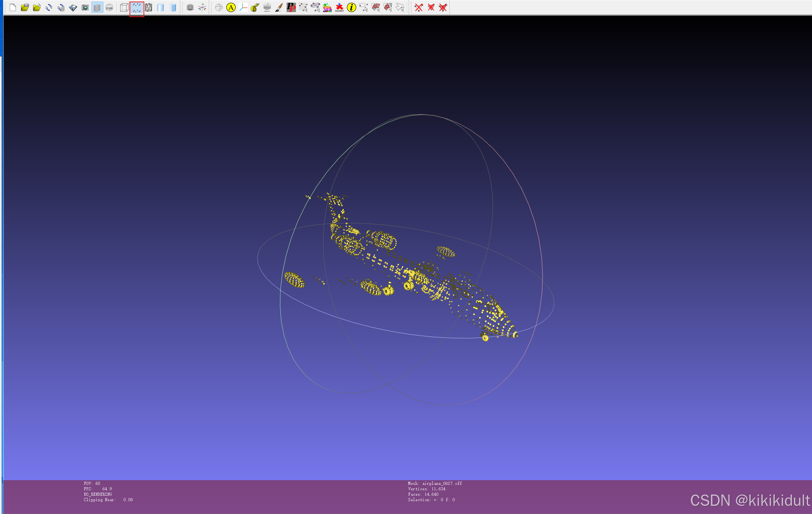Select the yellow 'A' annotation tool
812x514 pixels.
pyautogui.click(x=231, y=7)
